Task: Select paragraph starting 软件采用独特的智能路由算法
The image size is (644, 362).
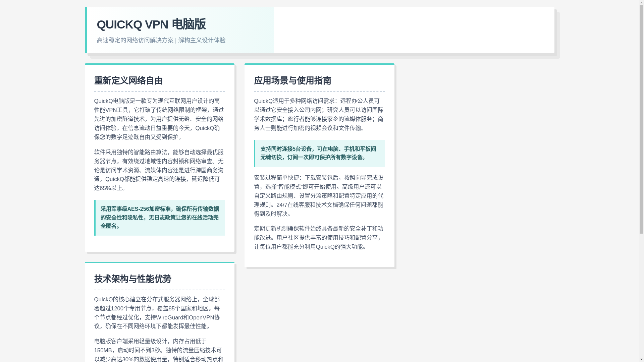Action: tap(159, 170)
